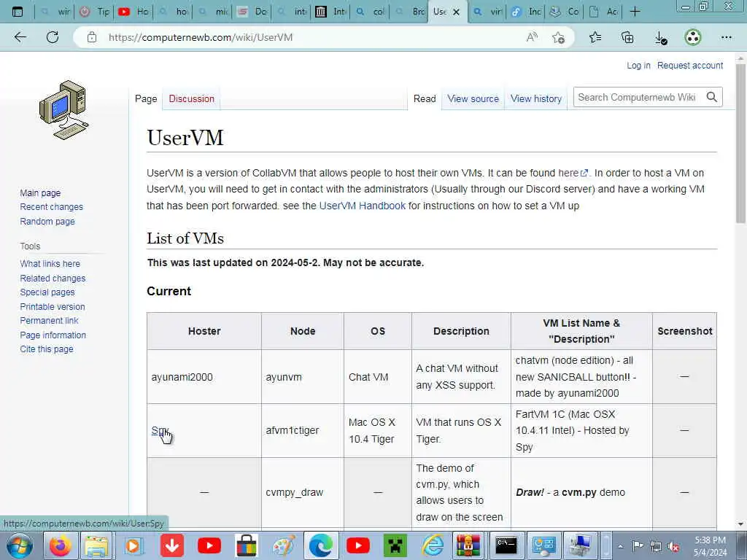The width and height of the screenshot is (747, 560).
Task: Click the browser profile avatar icon
Action: tap(693, 37)
